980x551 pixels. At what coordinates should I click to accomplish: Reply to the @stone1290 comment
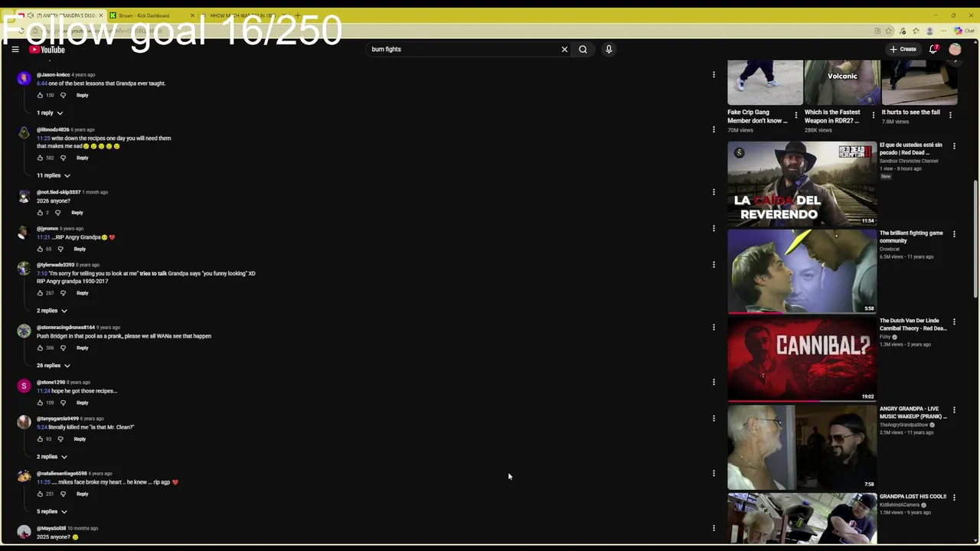click(x=82, y=403)
